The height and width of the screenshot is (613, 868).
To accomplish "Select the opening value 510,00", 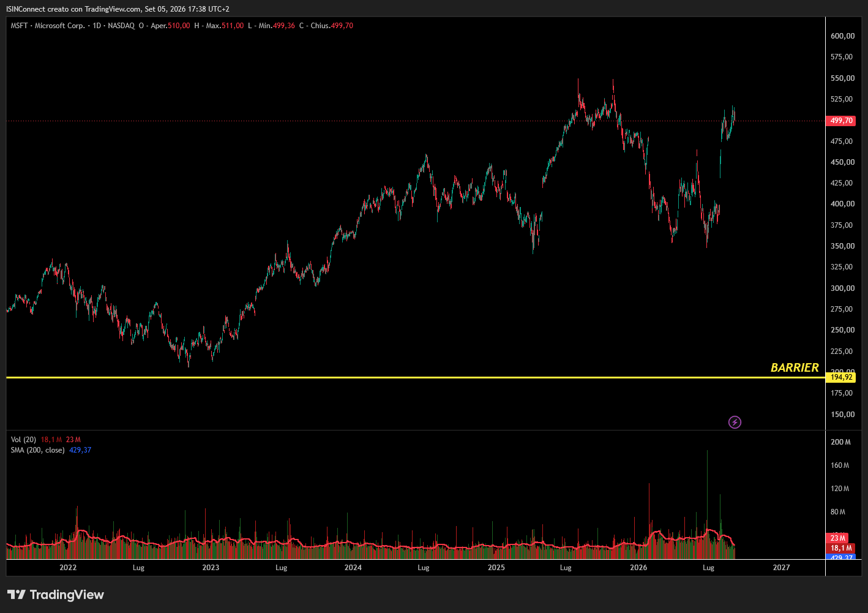I will point(179,26).
